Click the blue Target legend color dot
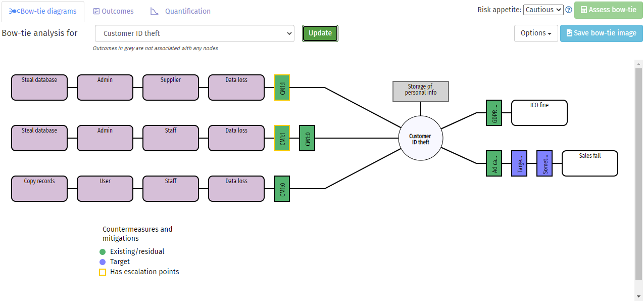The height and width of the screenshot is (301, 644). point(103,262)
